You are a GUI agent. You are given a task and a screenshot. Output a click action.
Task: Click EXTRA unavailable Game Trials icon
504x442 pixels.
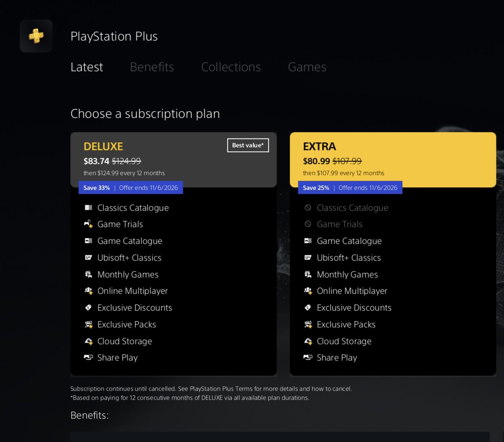pyautogui.click(x=308, y=224)
